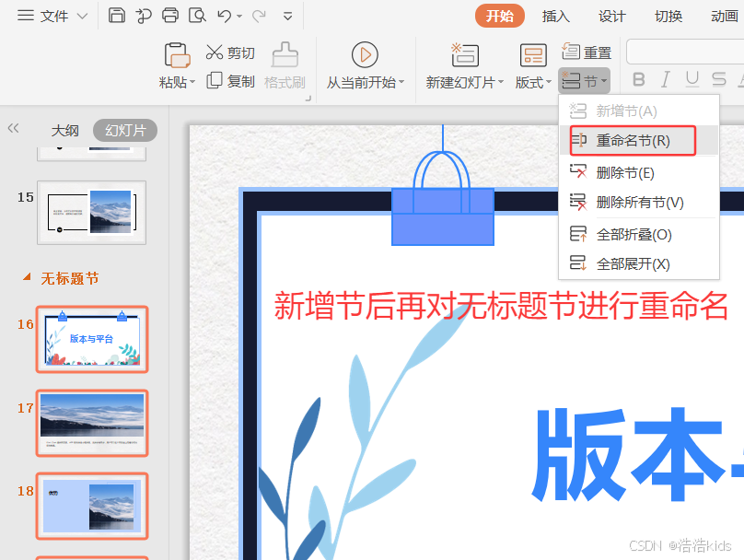Switch to the 设计 tab
Image resolution: width=744 pixels, height=560 pixels.
[x=611, y=17]
